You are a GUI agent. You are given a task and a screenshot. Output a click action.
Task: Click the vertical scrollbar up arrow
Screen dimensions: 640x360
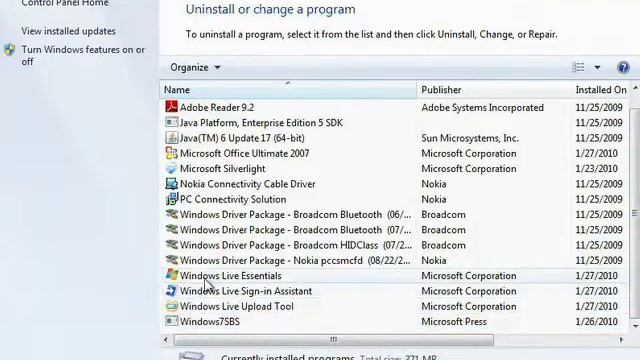click(x=635, y=88)
